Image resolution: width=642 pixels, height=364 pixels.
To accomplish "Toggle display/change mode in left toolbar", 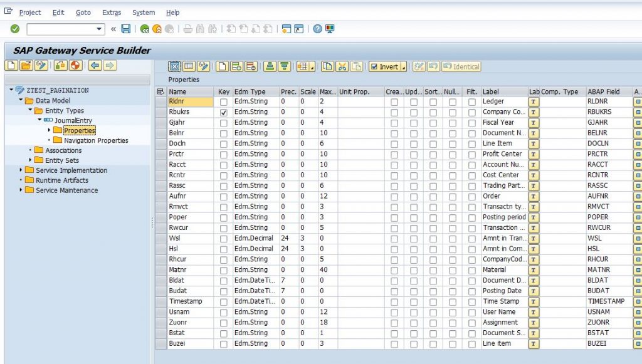I will (41, 65).
